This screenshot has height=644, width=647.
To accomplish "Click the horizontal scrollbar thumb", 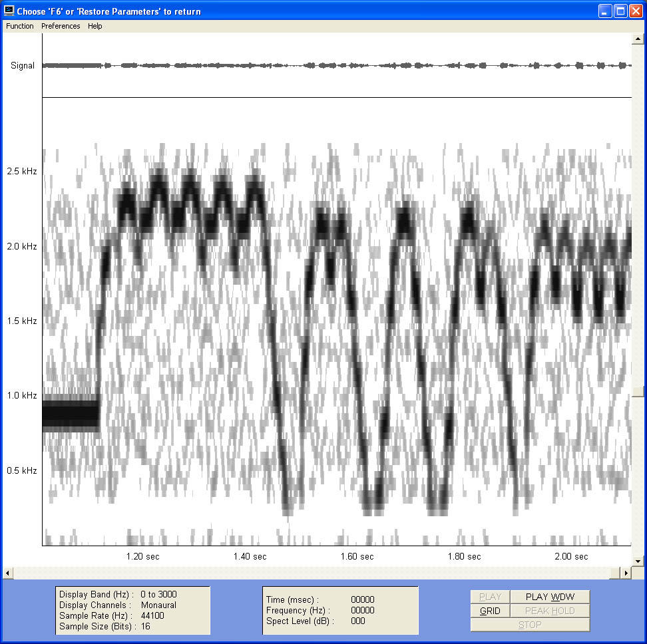I will [x=615, y=573].
